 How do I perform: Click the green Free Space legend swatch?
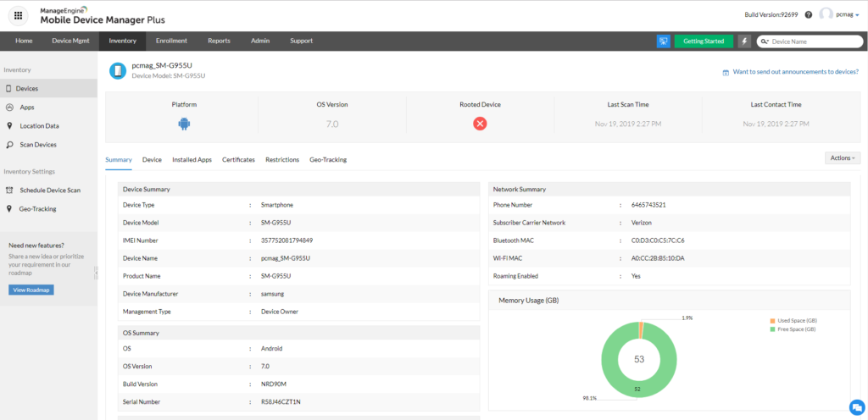(771, 329)
